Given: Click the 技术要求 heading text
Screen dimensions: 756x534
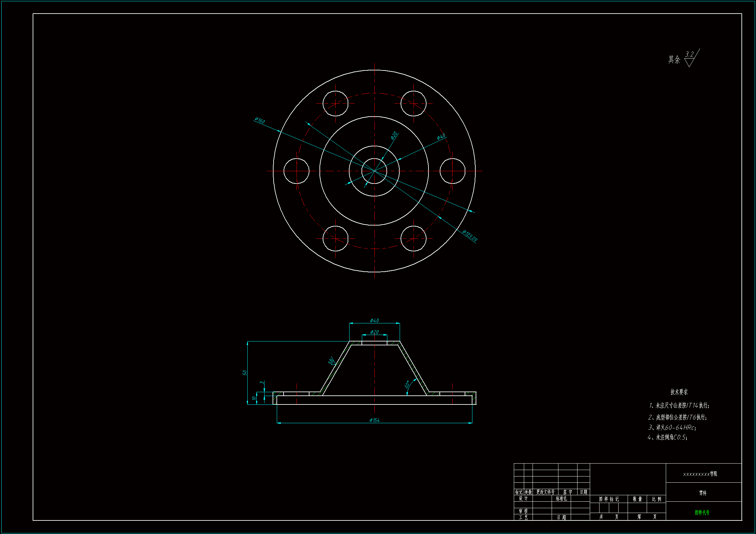Looking at the screenshot, I should [x=679, y=392].
